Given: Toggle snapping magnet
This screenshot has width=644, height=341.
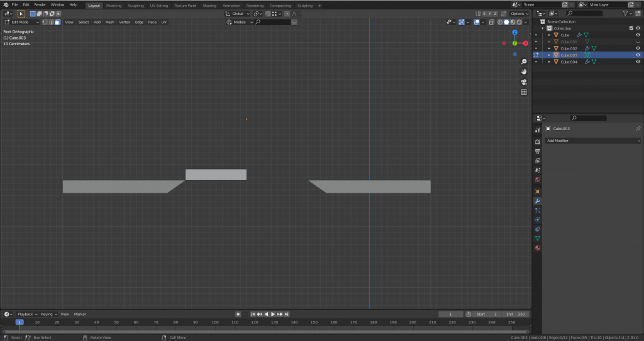Looking at the screenshot, I should 268,14.
